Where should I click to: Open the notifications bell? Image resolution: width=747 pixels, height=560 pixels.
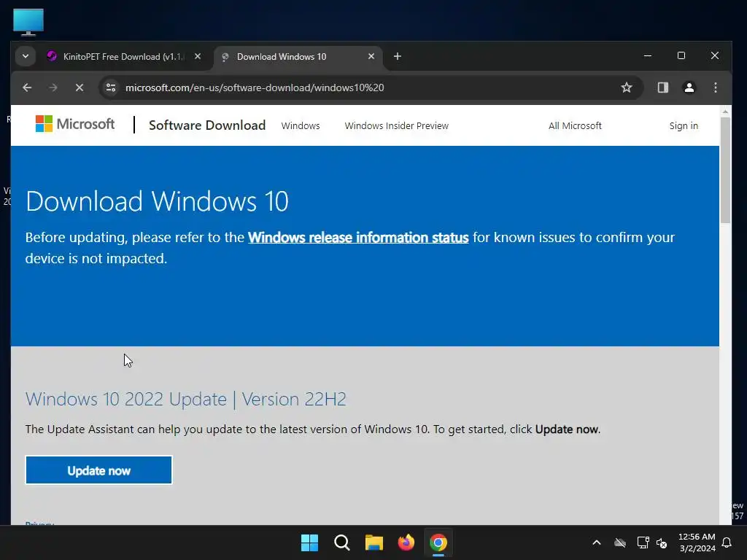727,542
